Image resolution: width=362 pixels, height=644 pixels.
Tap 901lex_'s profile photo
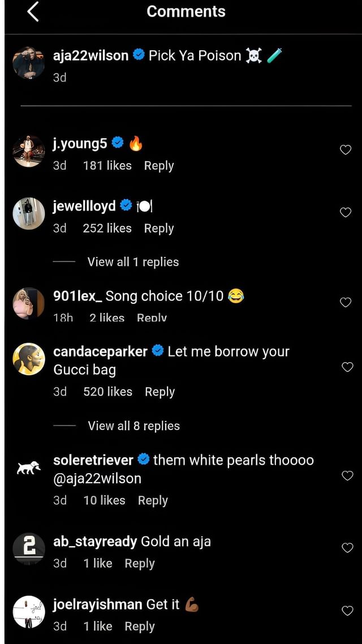pos(28,303)
